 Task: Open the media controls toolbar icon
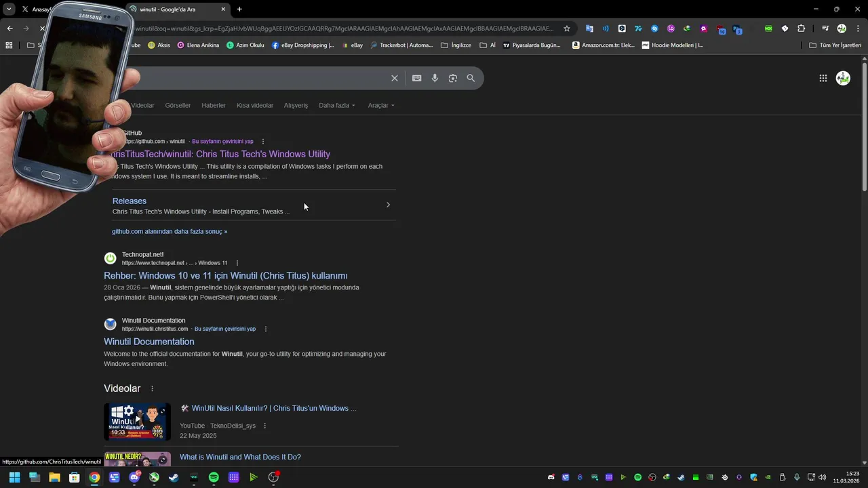[825, 28]
